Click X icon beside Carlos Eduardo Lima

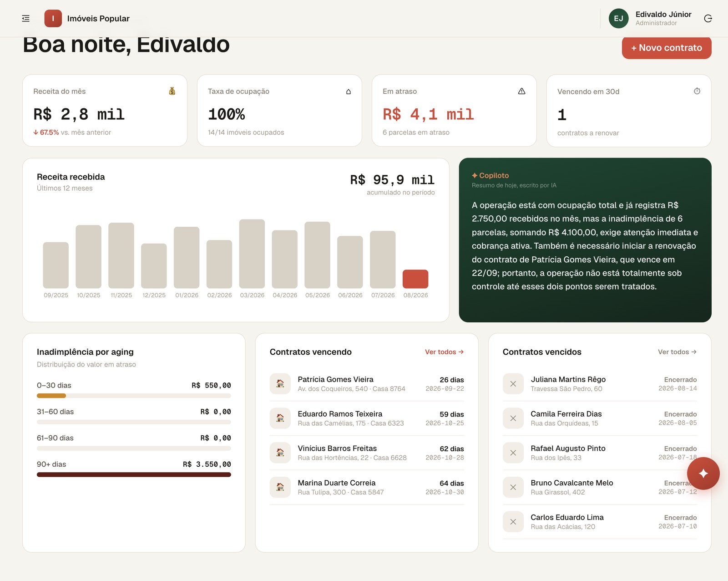point(513,522)
